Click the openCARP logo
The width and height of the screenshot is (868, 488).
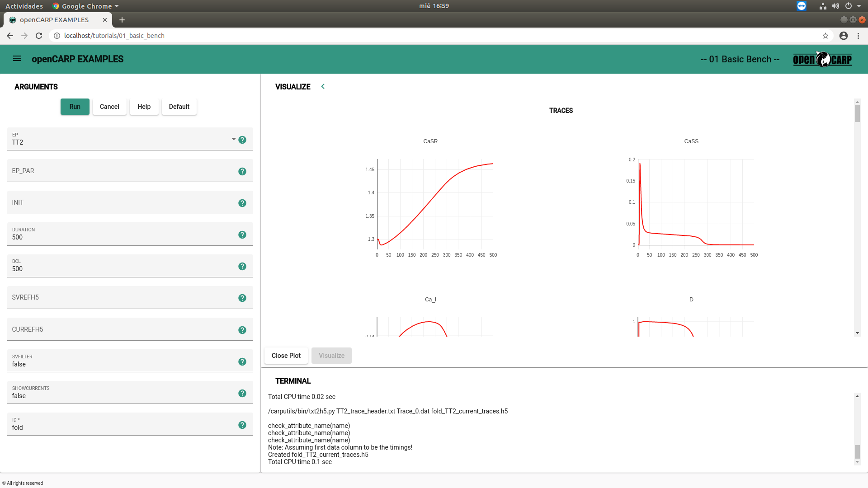pos(822,59)
